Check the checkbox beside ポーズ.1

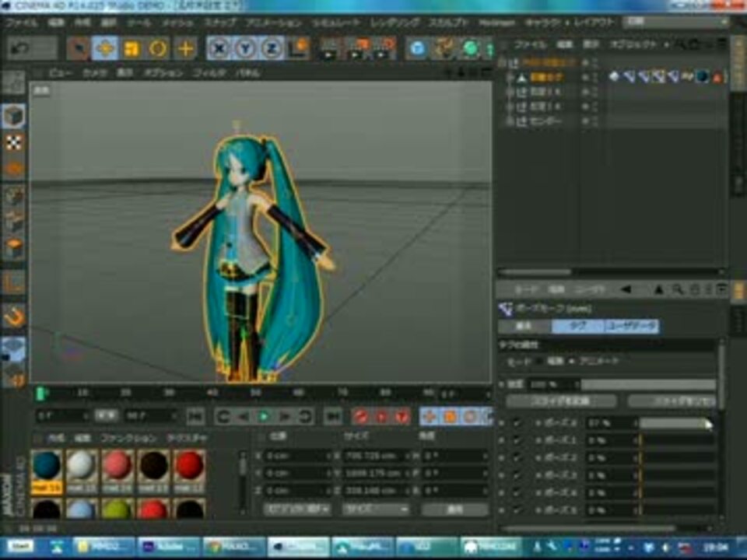(x=517, y=439)
